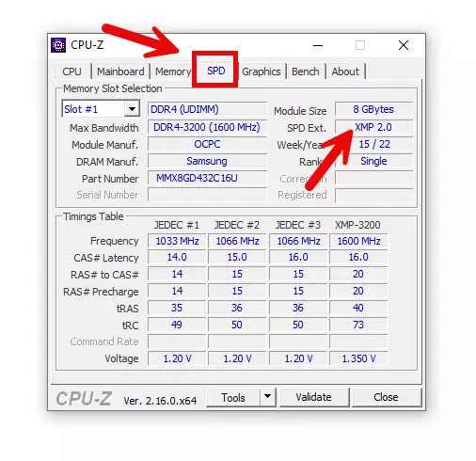Minimize the CPU-Z window
The width and height of the screenshot is (476, 461).
(318, 45)
